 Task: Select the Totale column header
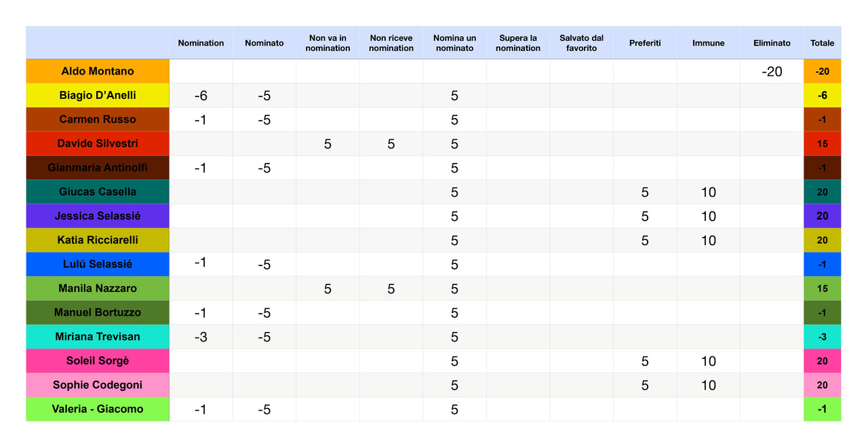[823, 43]
